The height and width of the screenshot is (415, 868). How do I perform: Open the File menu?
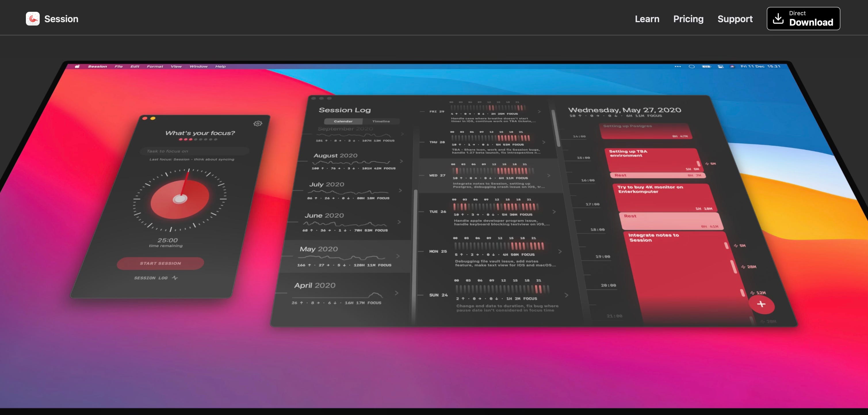[x=118, y=66]
